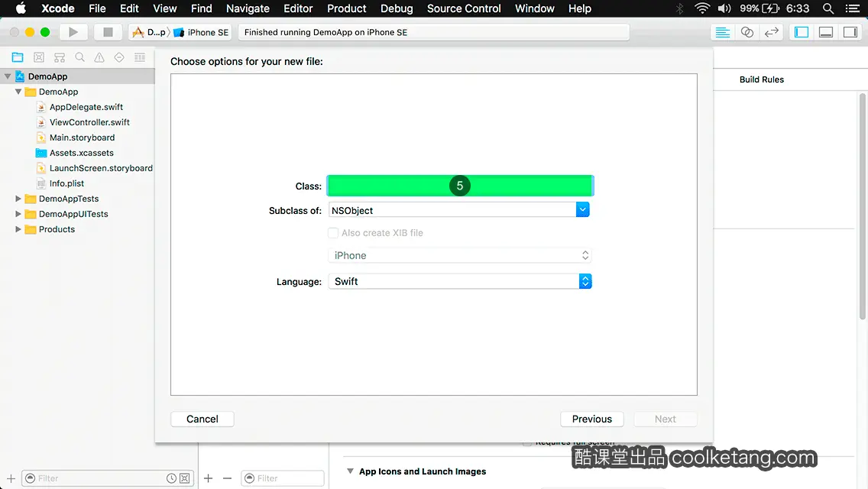Screen dimensions: 868x489
Task: Switch to the Build Rules tab
Action: click(x=762, y=79)
